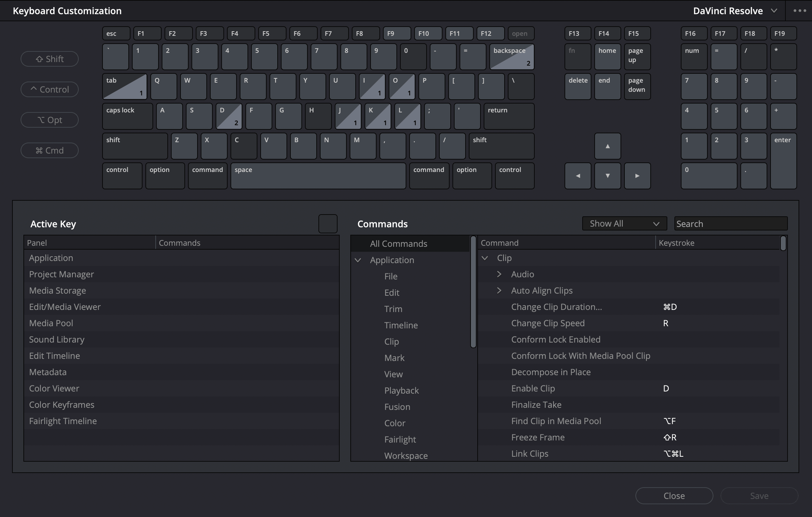Viewport: 812px width, 517px height.
Task: Click the Opt modifier on the left sidebar
Action: click(49, 119)
